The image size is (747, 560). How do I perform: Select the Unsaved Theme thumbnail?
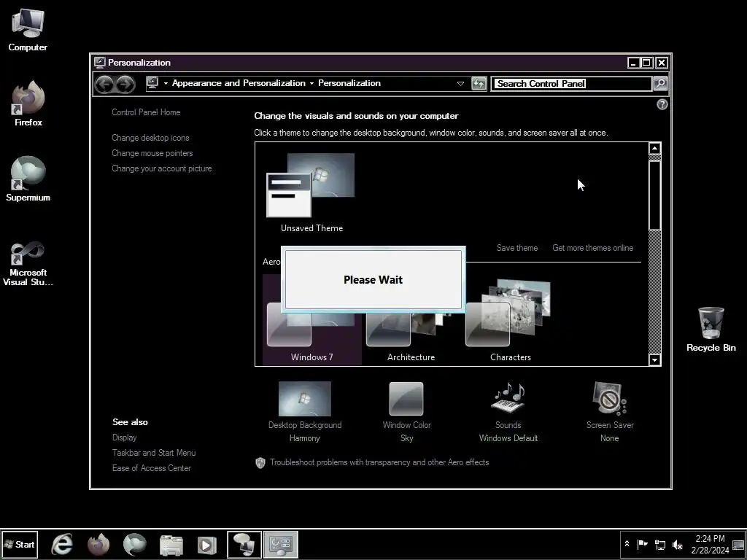point(311,192)
